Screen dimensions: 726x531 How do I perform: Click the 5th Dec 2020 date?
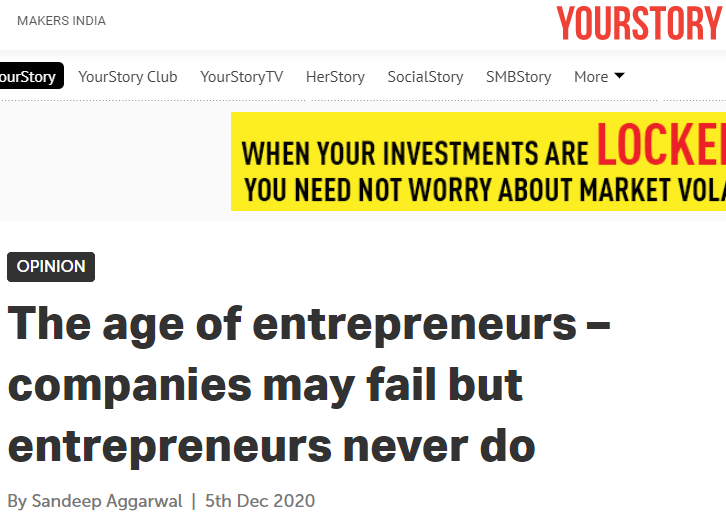click(260, 501)
